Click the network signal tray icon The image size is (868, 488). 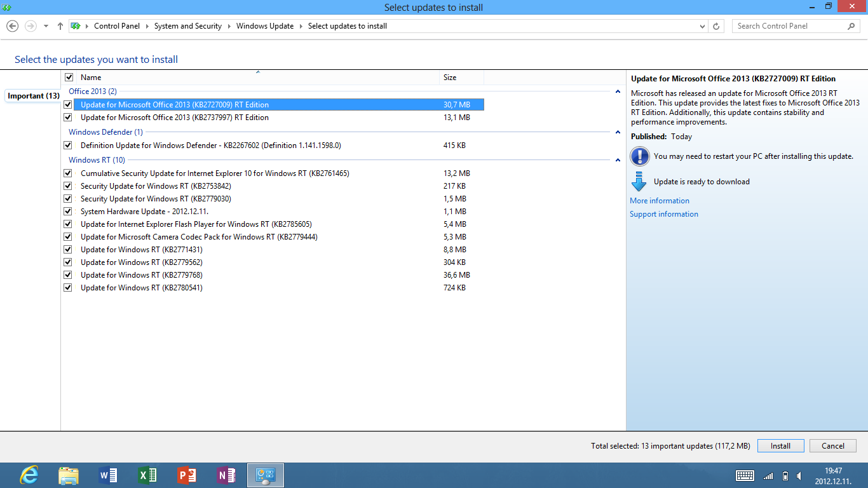pos(768,476)
